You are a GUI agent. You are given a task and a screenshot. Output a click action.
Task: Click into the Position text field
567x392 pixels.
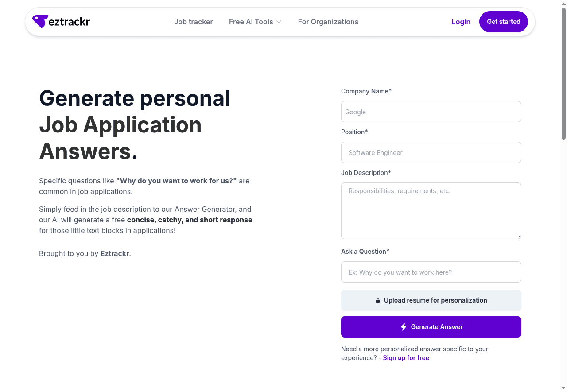tap(431, 152)
